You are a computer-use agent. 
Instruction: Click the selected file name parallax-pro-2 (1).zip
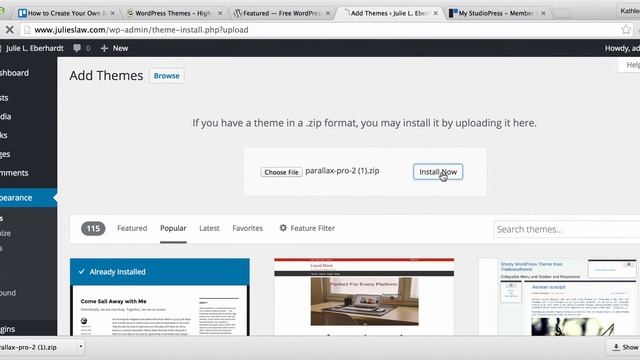342,171
